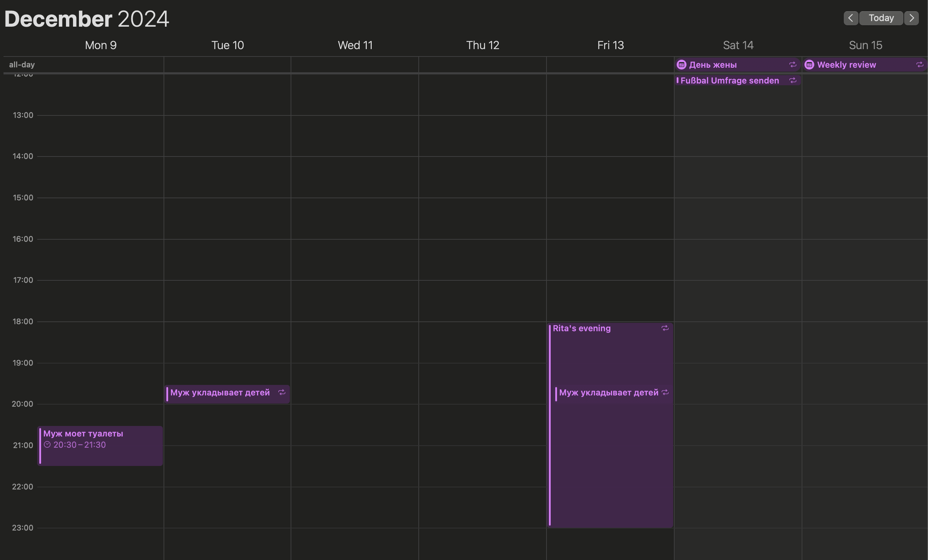Go to the next week
928x560 pixels.
point(912,18)
